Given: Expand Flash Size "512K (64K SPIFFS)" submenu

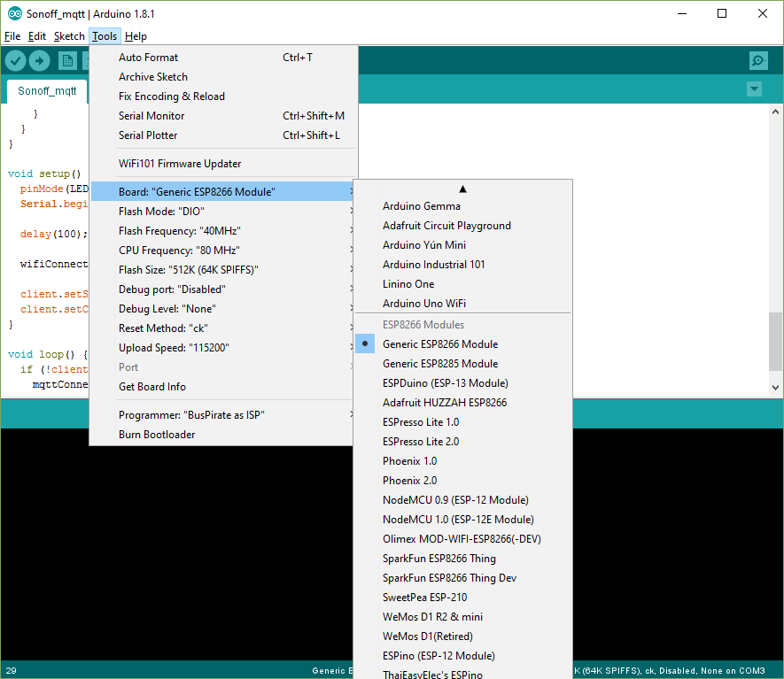Looking at the screenshot, I should pyautogui.click(x=223, y=270).
